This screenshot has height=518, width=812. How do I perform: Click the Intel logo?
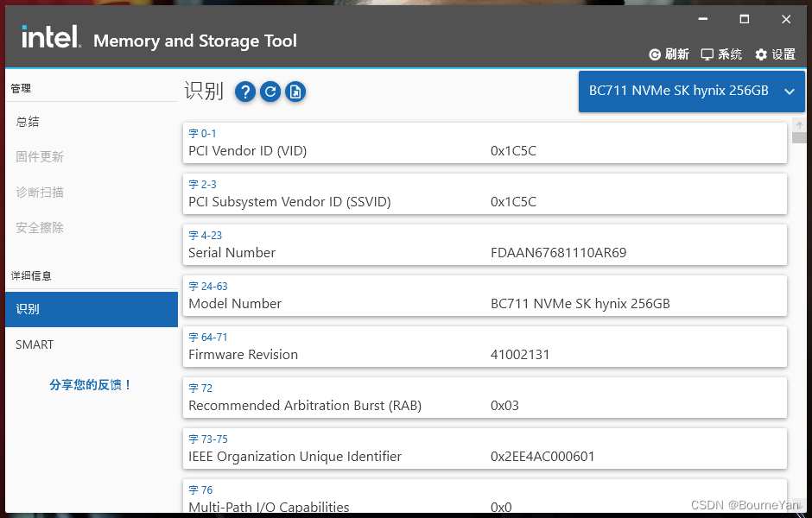(51, 37)
